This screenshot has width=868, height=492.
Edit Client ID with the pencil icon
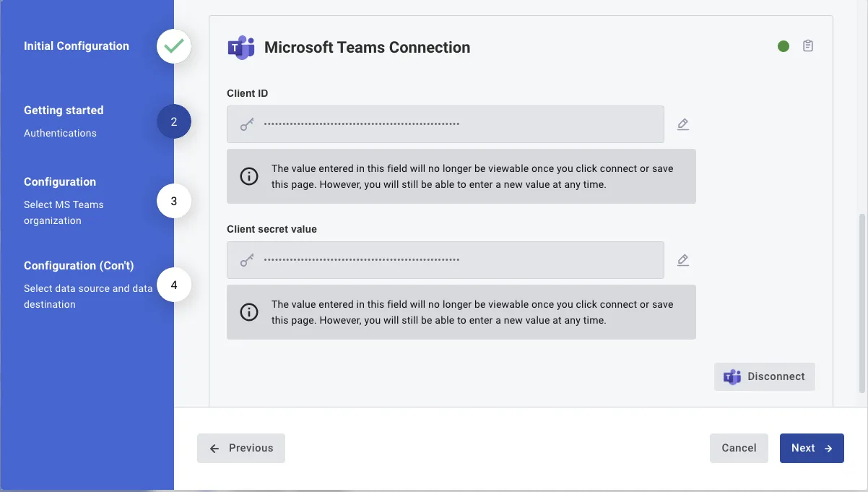tap(683, 124)
